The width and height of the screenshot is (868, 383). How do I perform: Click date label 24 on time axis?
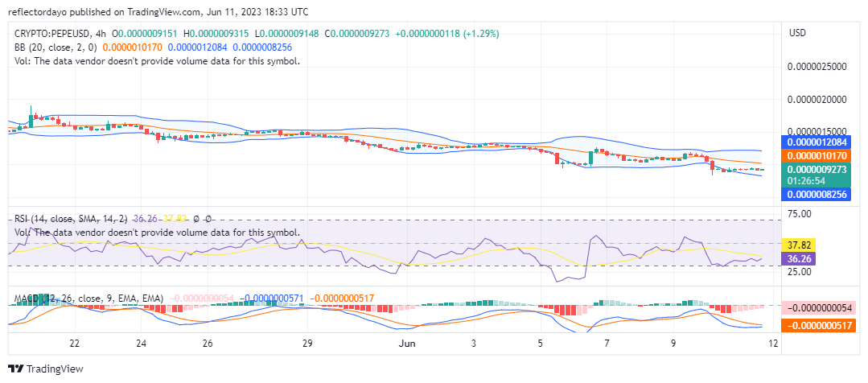click(x=141, y=344)
